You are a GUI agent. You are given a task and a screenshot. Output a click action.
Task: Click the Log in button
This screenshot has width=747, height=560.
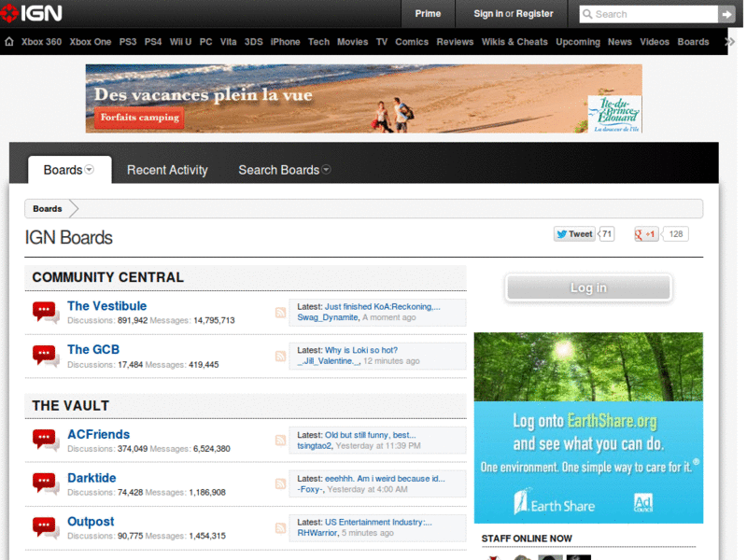point(588,287)
